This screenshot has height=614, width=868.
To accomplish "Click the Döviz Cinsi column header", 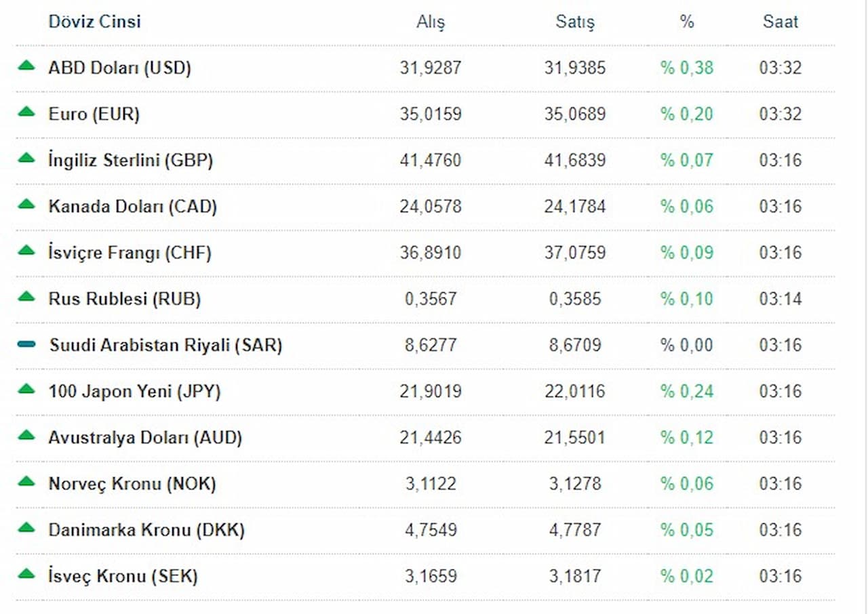I will pos(94,22).
